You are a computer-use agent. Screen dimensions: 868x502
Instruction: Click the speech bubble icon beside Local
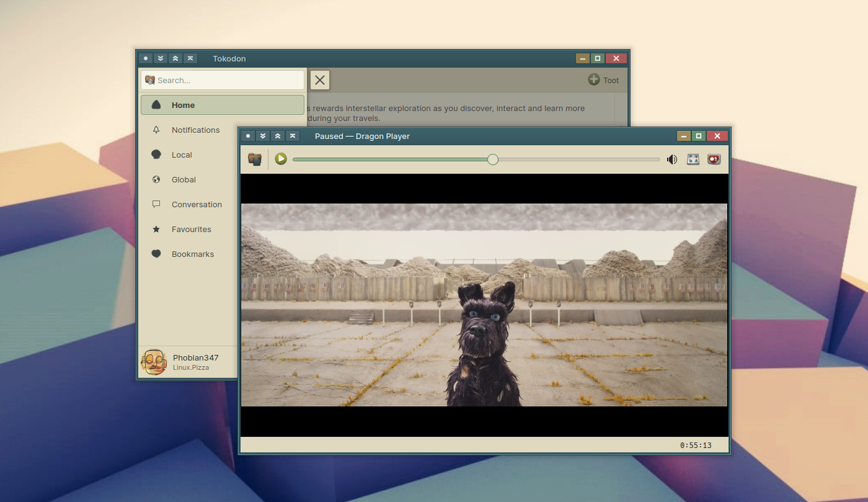[156, 155]
